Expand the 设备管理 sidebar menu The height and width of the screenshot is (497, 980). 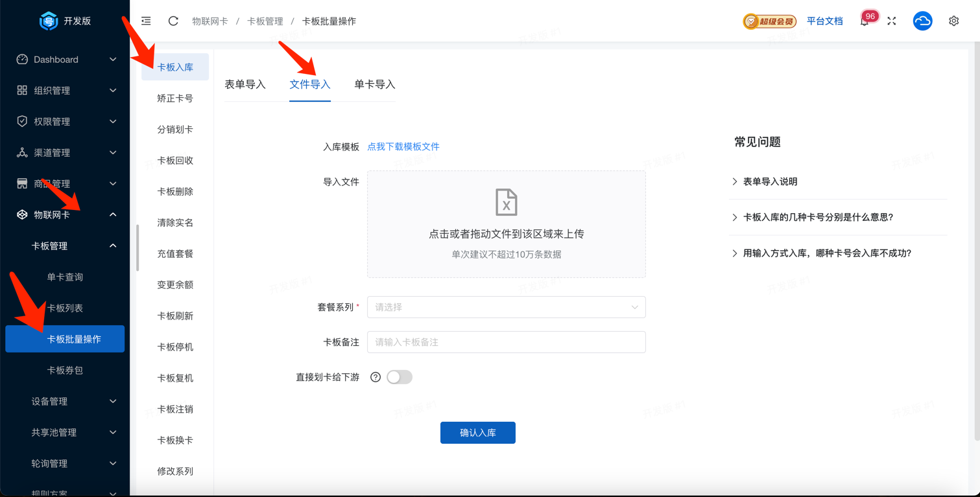click(x=65, y=401)
